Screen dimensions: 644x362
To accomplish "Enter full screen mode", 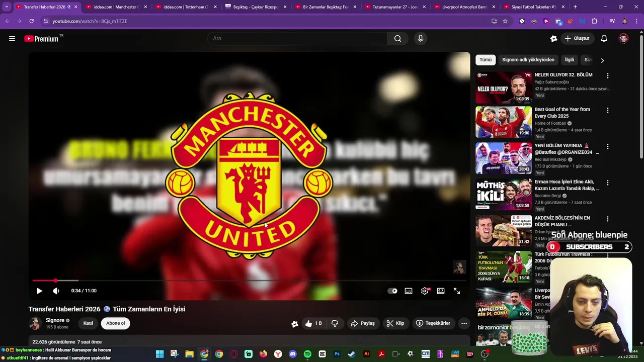I will (x=457, y=291).
